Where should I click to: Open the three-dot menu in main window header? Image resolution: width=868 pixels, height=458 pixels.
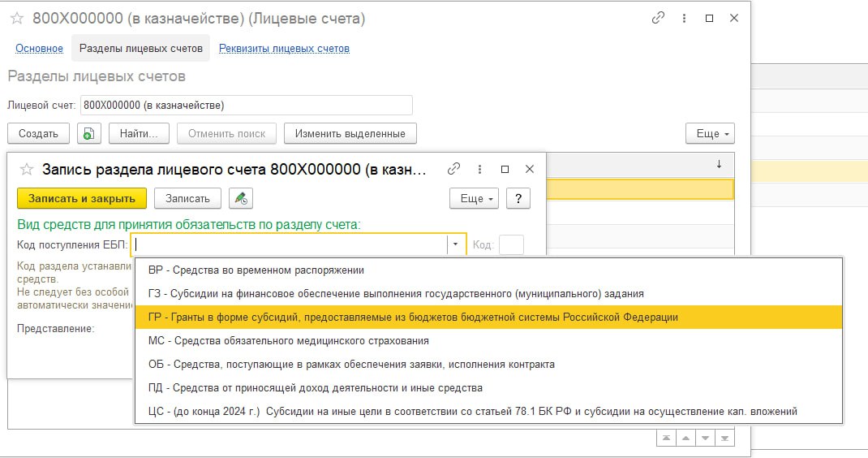tap(685, 18)
